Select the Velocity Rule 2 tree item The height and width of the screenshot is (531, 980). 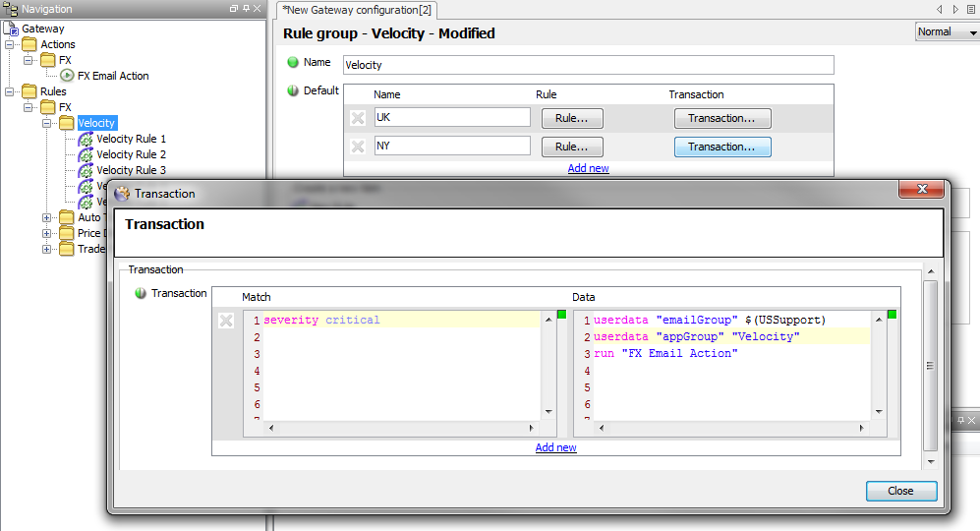[x=131, y=154]
